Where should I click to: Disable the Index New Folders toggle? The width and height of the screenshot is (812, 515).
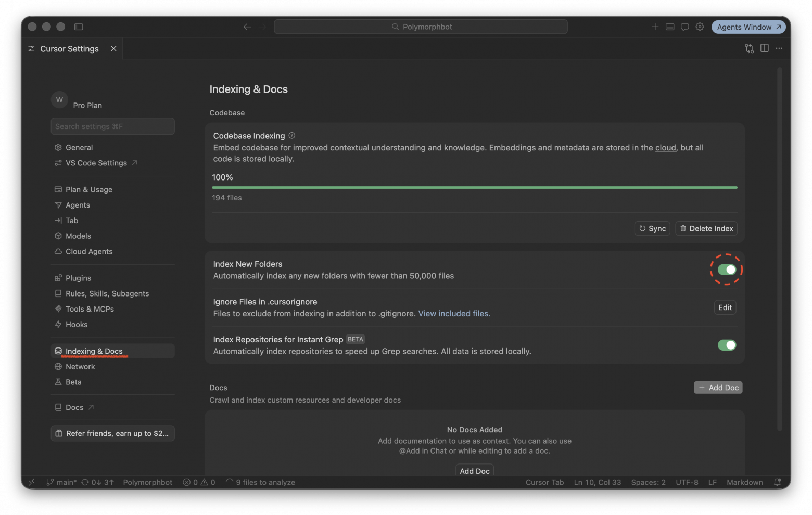pyautogui.click(x=727, y=269)
